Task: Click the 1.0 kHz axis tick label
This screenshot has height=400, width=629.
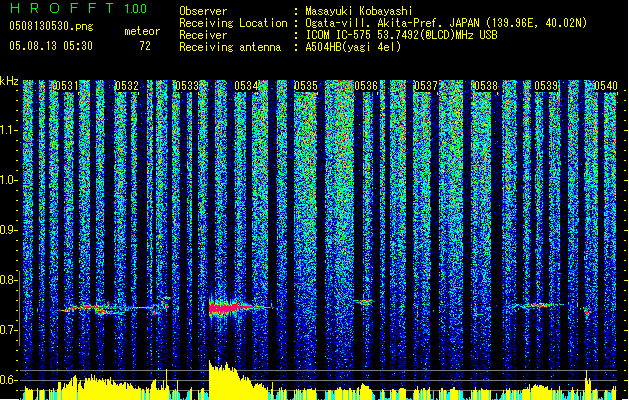Action: point(8,180)
